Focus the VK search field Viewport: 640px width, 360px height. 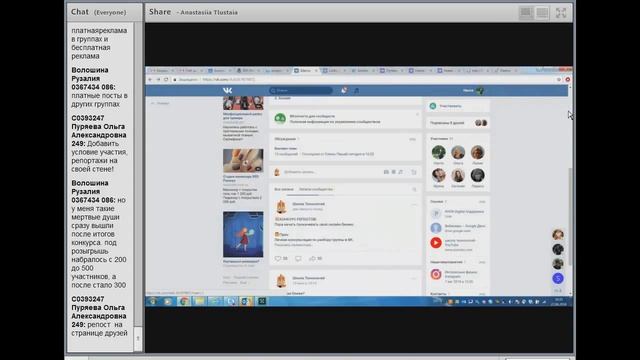point(301,90)
